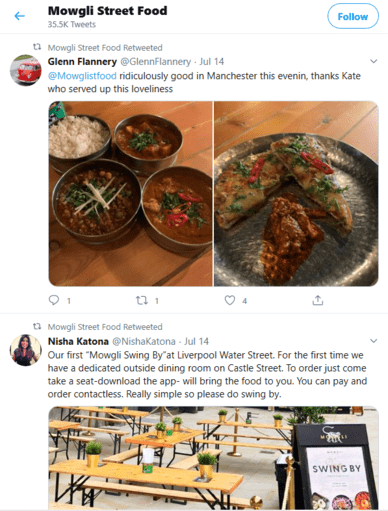Open the @Mowglistfood mention link

[82, 76]
